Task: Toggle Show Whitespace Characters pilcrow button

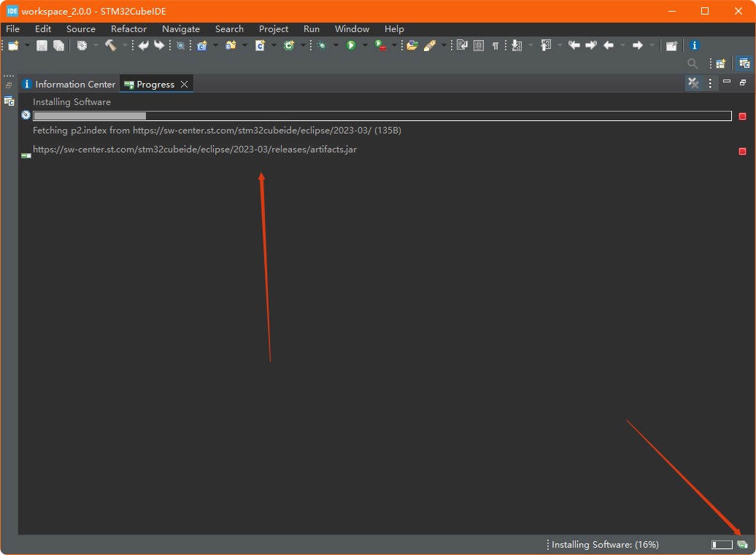Action: click(495, 46)
